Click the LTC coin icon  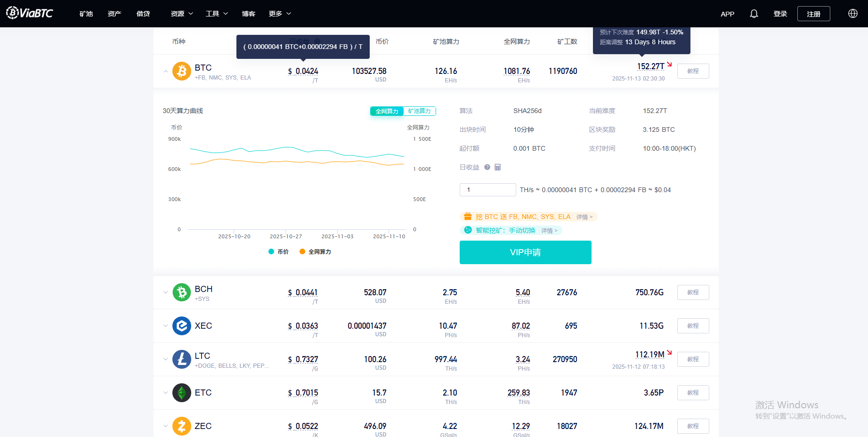click(181, 359)
